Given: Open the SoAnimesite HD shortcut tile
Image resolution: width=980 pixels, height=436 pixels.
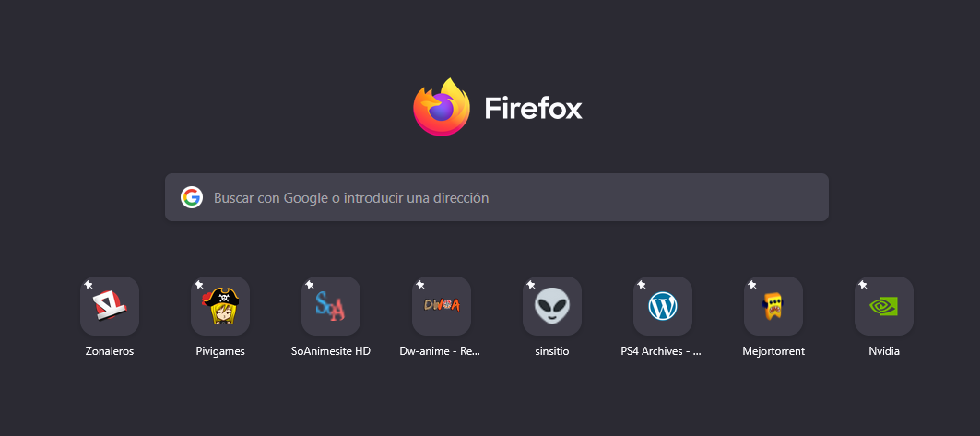Looking at the screenshot, I should pyautogui.click(x=331, y=306).
